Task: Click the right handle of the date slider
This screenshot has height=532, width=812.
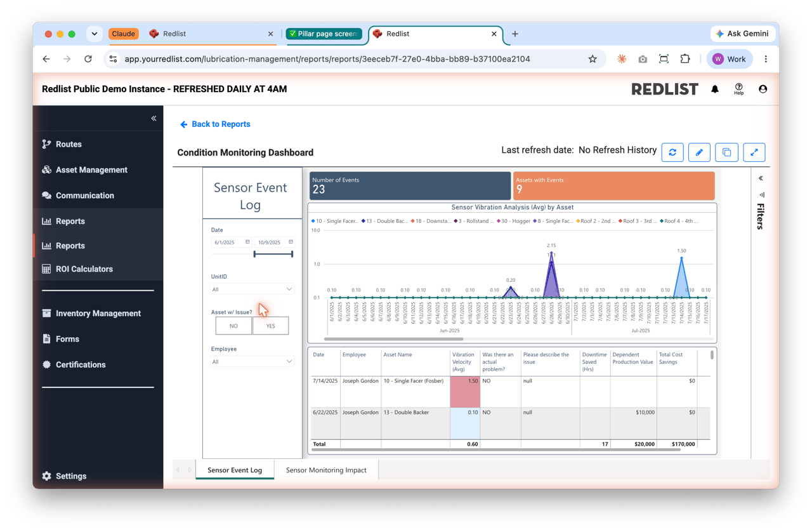Action: click(x=292, y=254)
